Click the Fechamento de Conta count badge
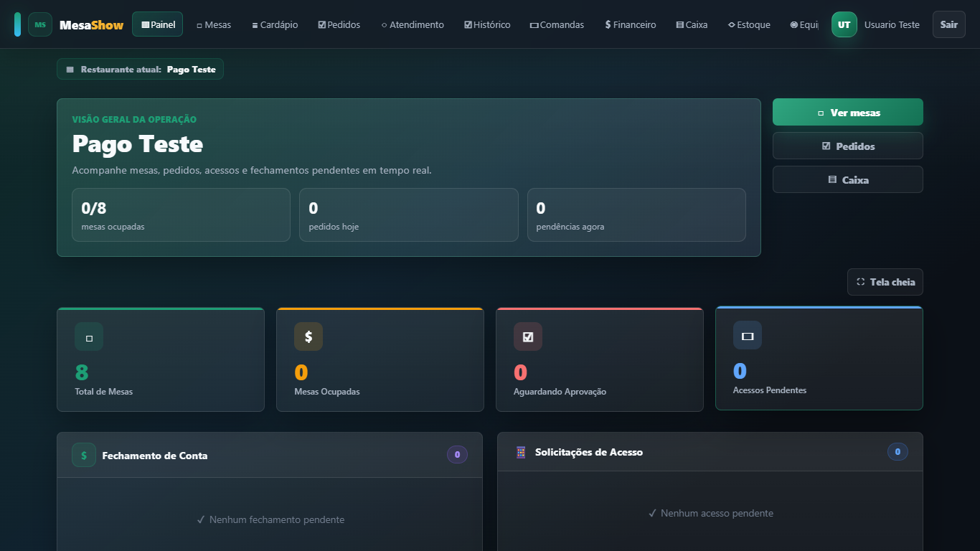 (x=458, y=455)
